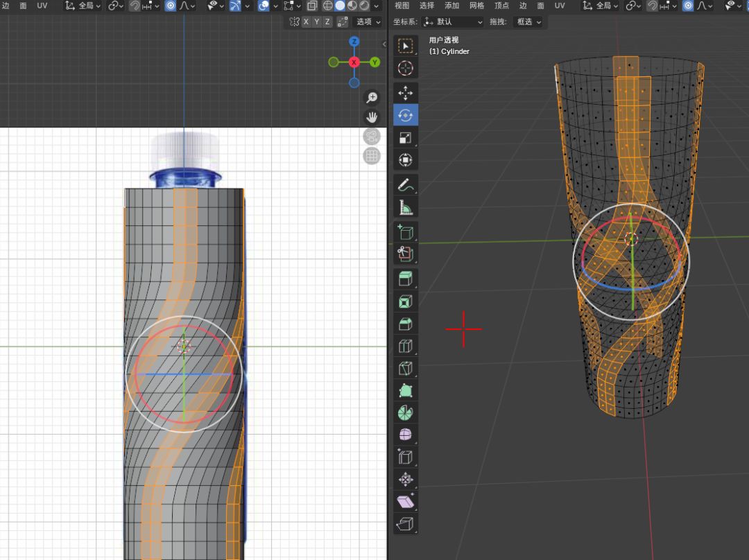This screenshot has height=560, width=749.
Task: Click the hand pan view button
Action: tap(372, 116)
